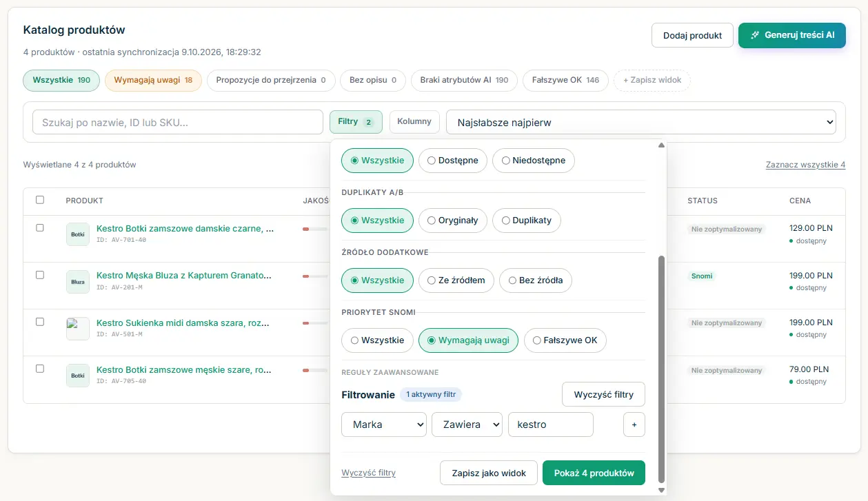Click the + Zapisz widok chip
Screen dimensions: 868x501
pyautogui.click(x=652, y=81)
